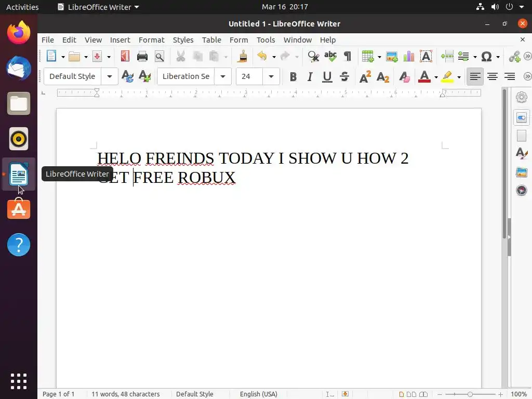Click the Sidebar Settings gear button
Image resolution: width=532 pixels, height=399 pixels.
pyautogui.click(x=522, y=97)
